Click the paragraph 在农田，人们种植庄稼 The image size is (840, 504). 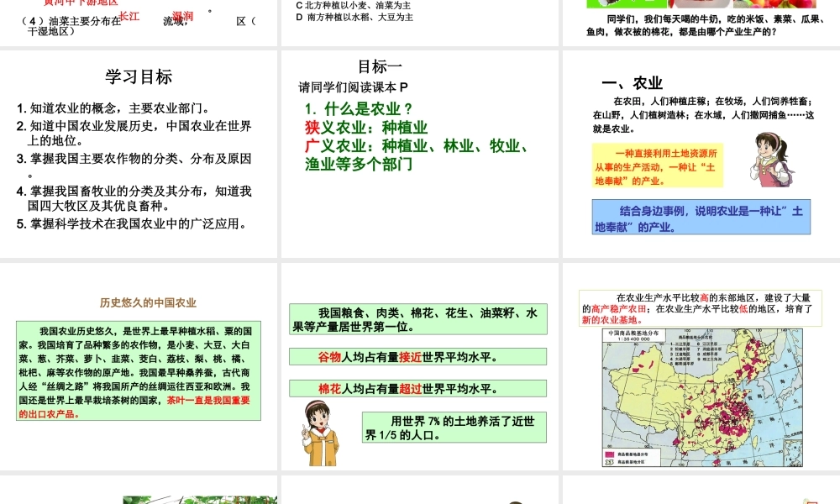click(x=703, y=114)
